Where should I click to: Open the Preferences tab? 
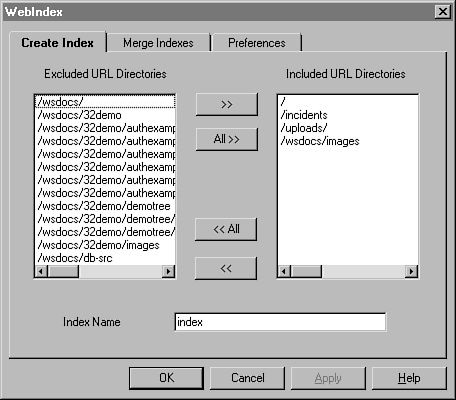tap(257, 43)
